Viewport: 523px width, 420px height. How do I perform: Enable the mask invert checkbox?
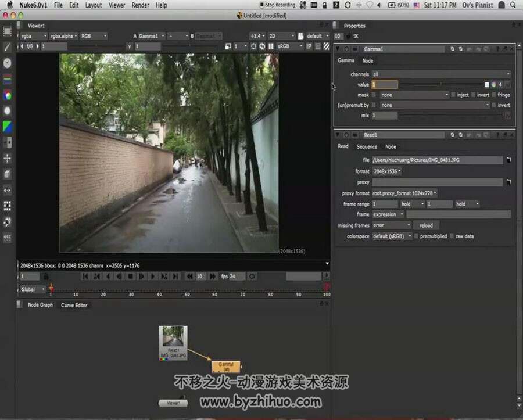[473, 95]
